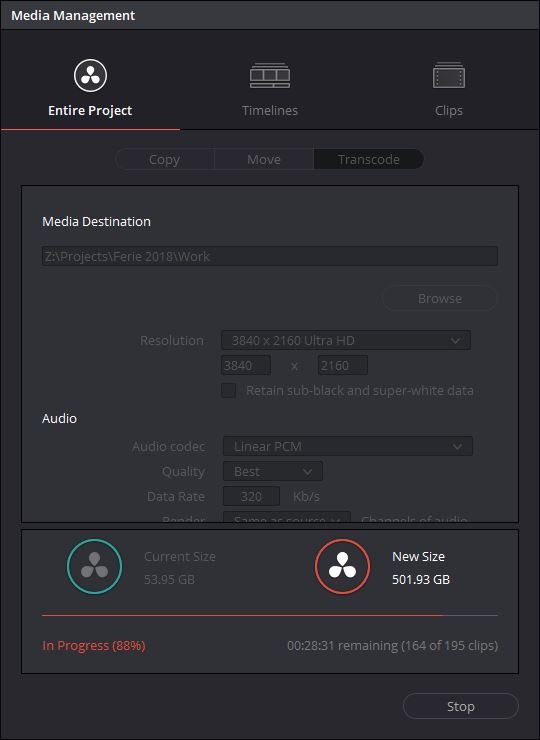Screen dimensions: 540x740
Task: Click the Clips frame icon
Action: (x=448, y=76)
